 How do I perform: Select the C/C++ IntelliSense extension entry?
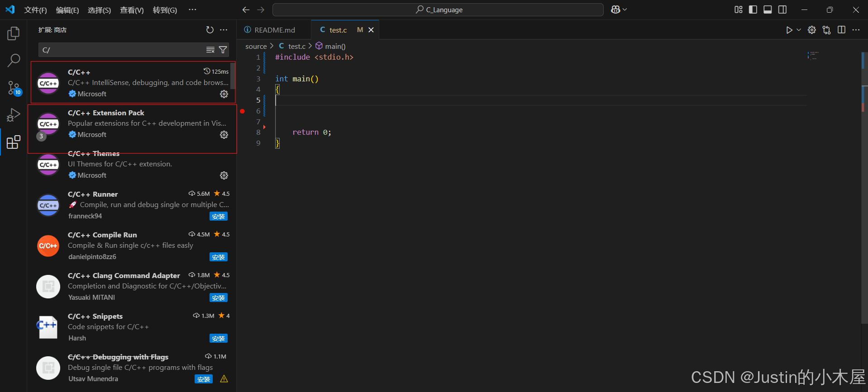pyautogui.click(x=132, y=82)
